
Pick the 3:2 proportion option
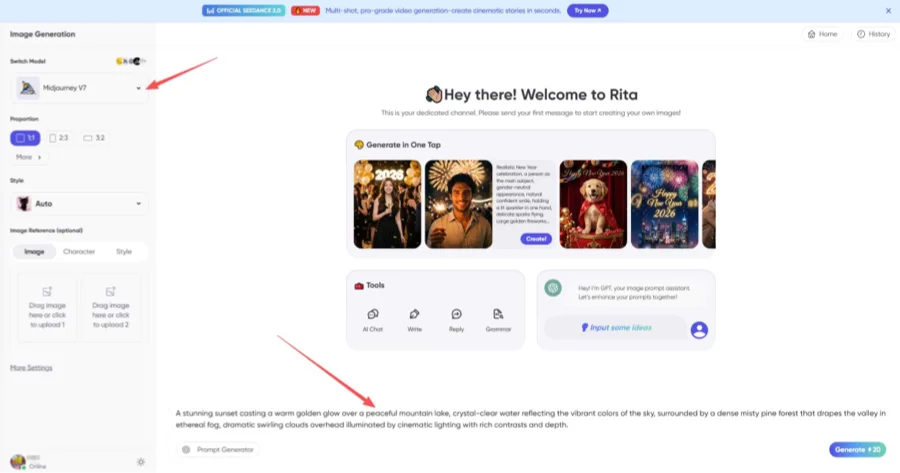(x=94, y=138)
